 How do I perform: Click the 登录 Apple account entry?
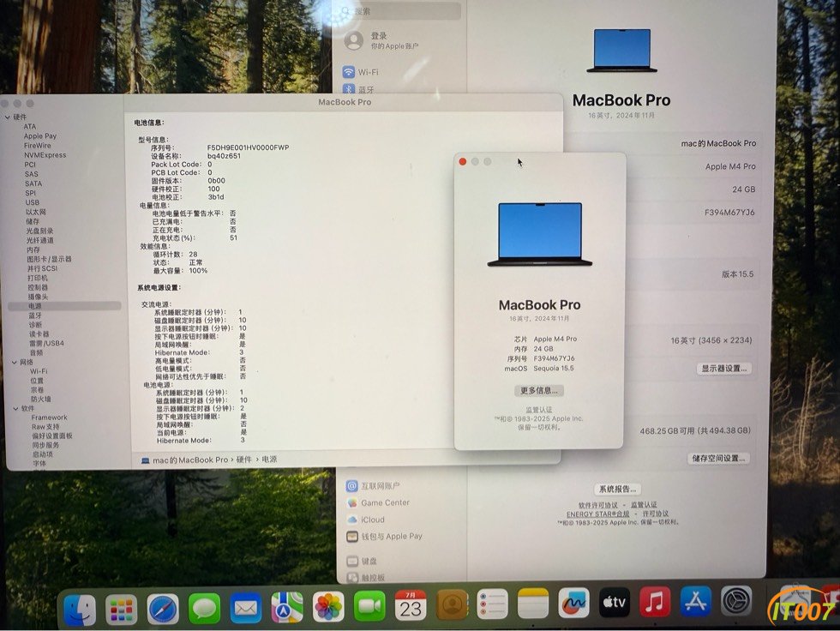pyautogui.click(x=381, y=40)
